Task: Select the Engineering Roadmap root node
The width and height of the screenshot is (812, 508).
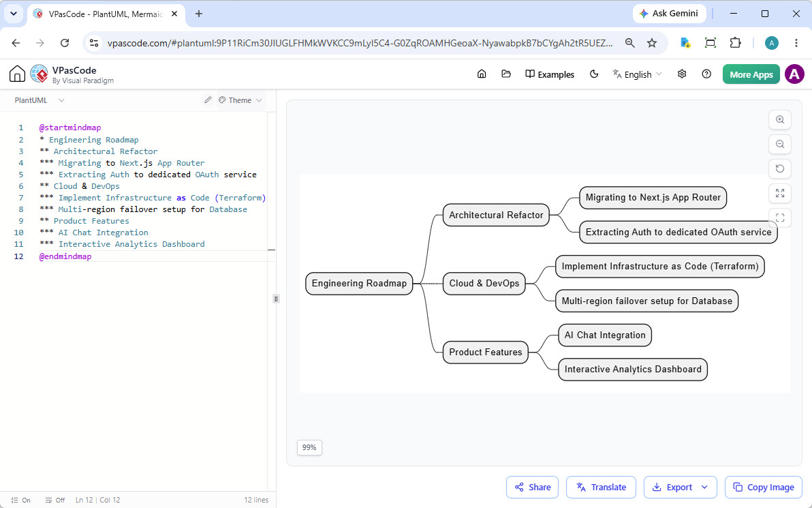Action: pyautogui.click(x=359, y=284)
